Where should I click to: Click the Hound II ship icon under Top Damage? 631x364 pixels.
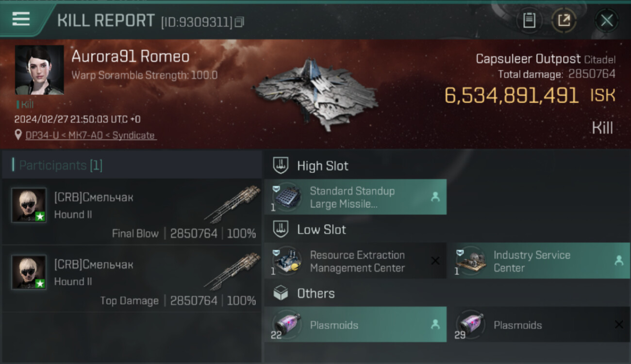point(233,271)
